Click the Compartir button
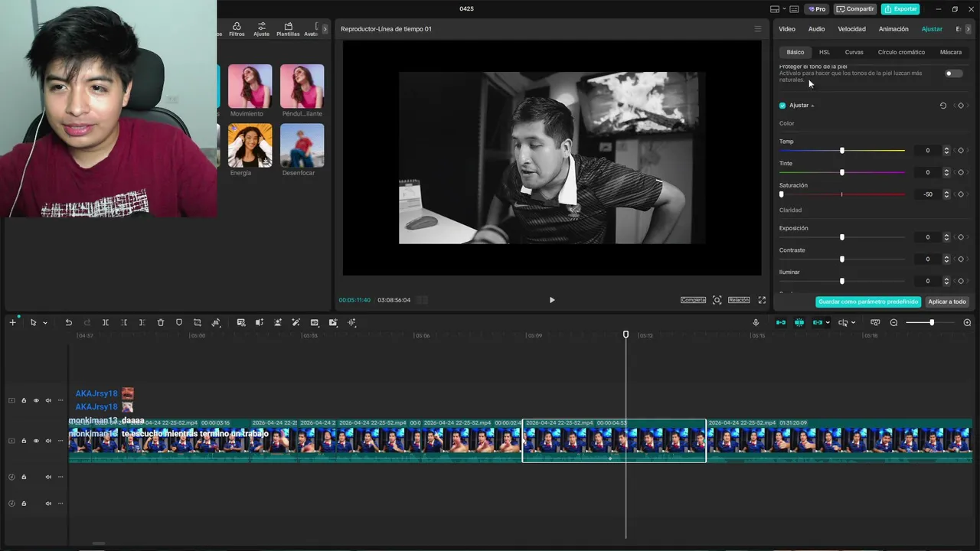 coord(855,9)
